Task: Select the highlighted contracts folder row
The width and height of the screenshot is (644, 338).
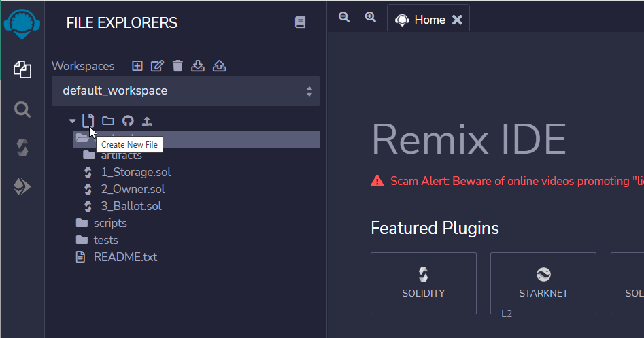Action: click(x=197, y=139)
